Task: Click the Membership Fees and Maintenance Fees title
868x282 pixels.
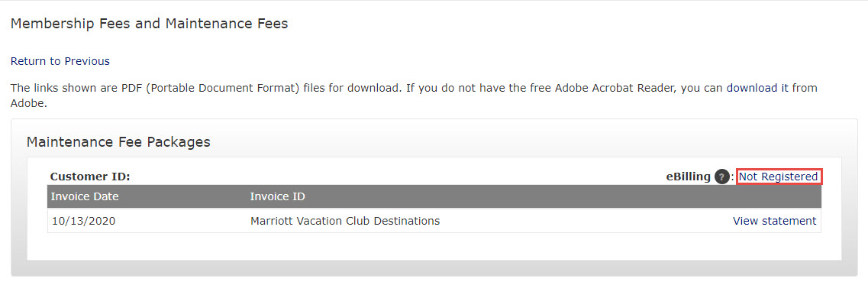Action: pyautogui.click(x=150, y=24)
